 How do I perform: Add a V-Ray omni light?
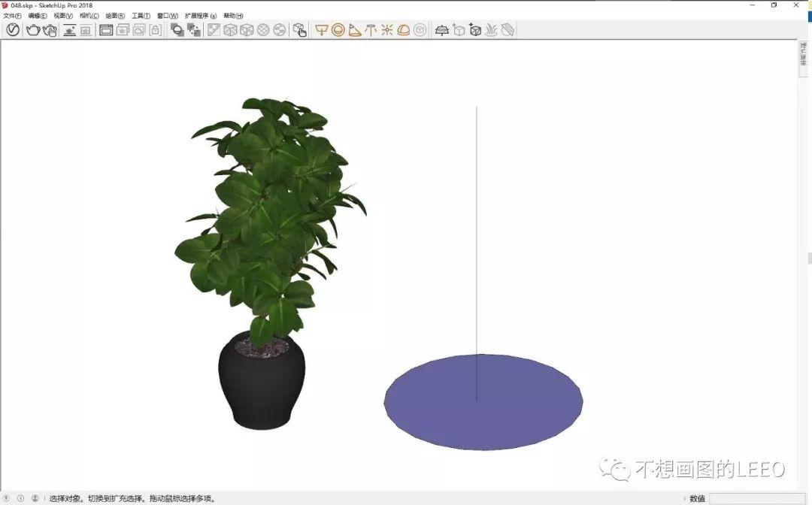pyautogui.click(x=387, y=30)
